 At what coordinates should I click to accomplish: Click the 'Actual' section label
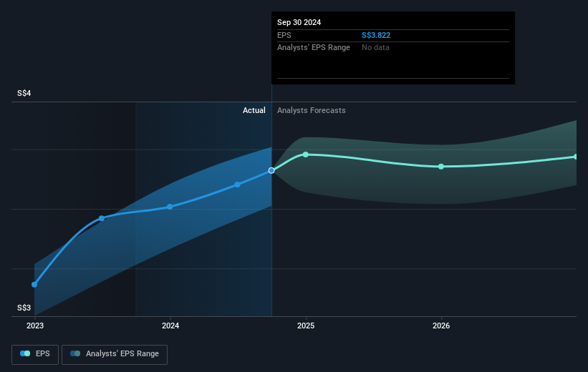[254, 110]
